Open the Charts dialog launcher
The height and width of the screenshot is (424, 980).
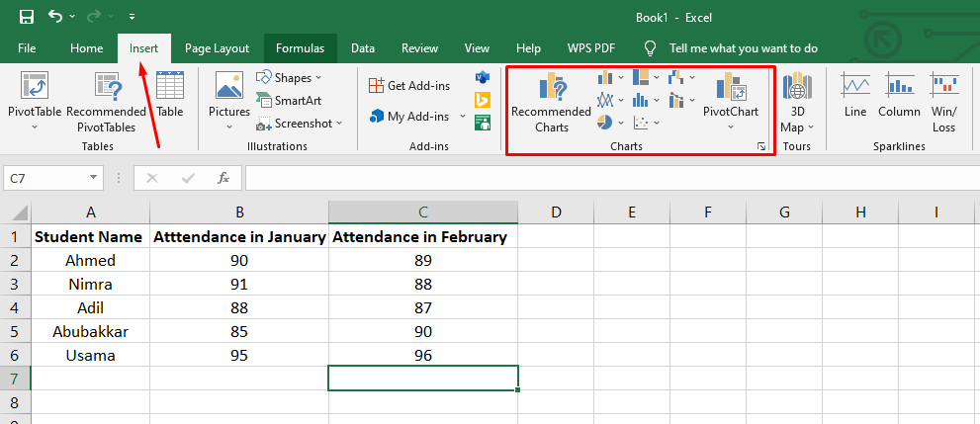pos(760,146)
